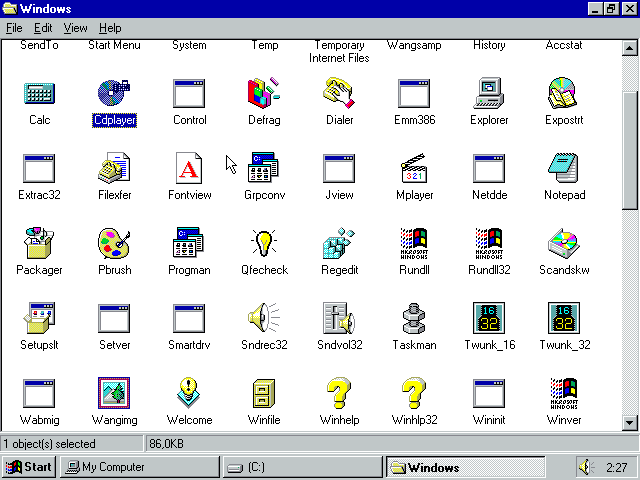
Task: Select the Wangimg picture icon
Action: [114, 393]
